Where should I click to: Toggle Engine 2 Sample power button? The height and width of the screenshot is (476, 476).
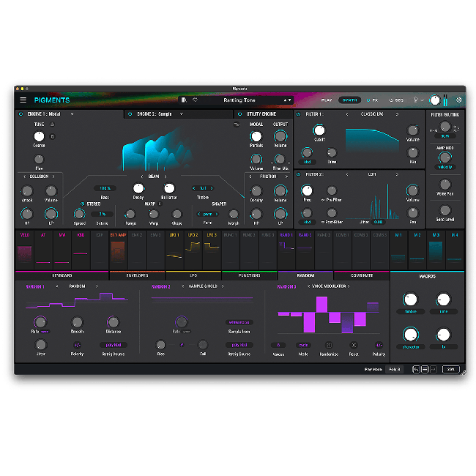point(130,114)
